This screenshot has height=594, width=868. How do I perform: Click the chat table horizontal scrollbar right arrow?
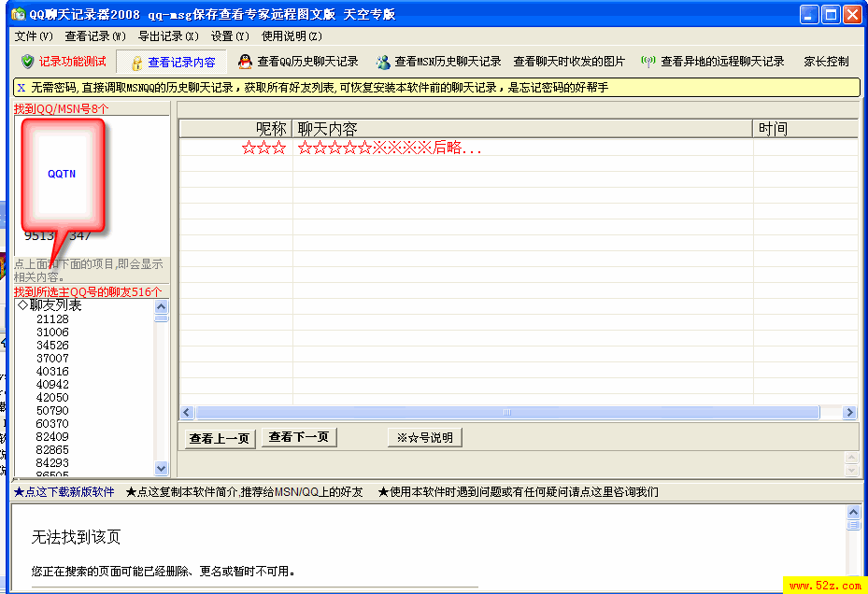pyautogui.click(x=849, y=413)
